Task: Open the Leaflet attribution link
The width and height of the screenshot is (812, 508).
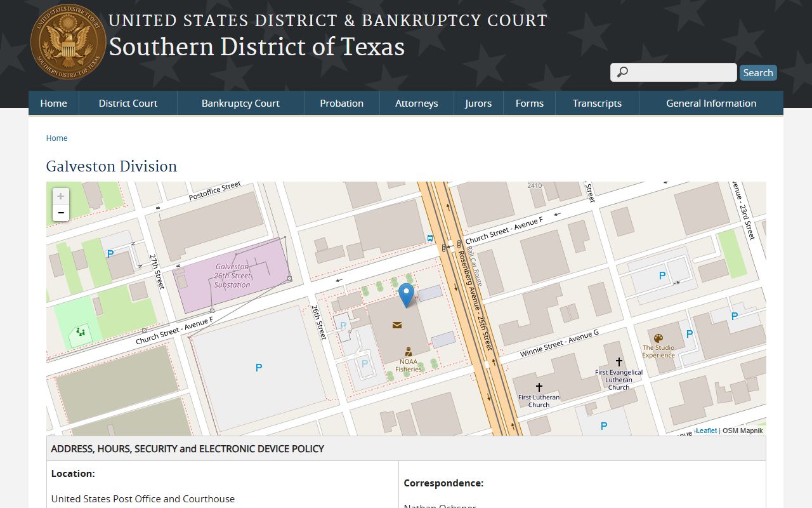Action: tap(706, 431)
